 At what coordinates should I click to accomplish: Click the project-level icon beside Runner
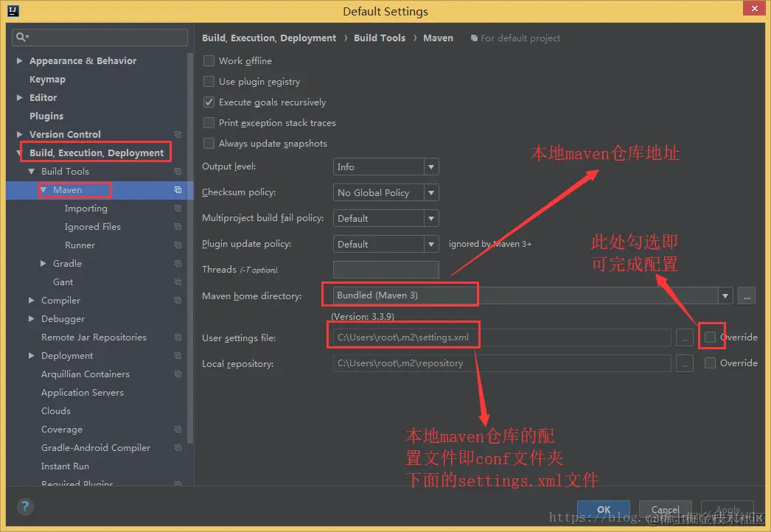coord(178,245)
